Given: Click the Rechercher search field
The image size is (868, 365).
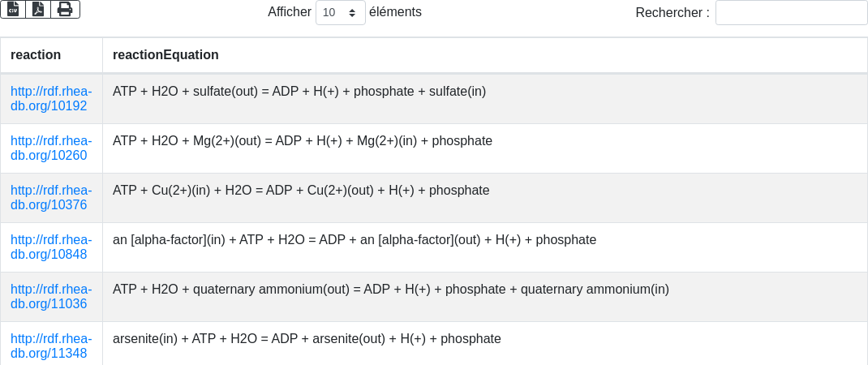Looking at the screenshot, I should 791,13.
